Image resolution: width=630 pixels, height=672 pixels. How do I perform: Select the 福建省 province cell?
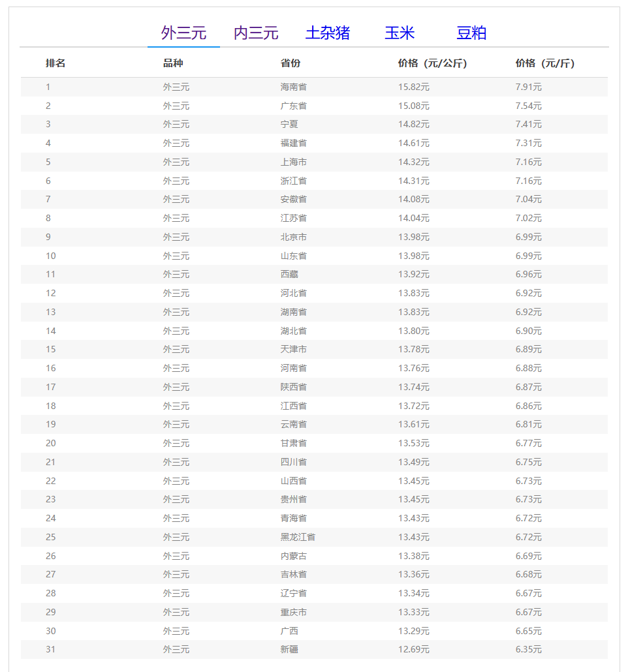294,143
